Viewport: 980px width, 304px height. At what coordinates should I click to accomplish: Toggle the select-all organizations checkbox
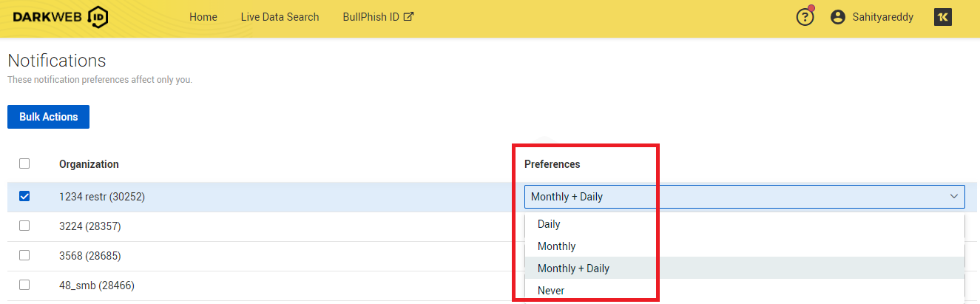tap(24, 163)
